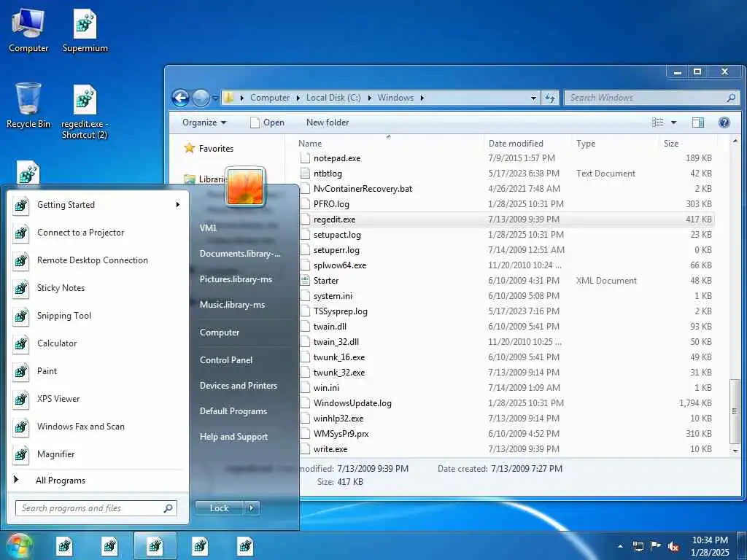This screenshot has height=560, width=747.
Task: Click the clock showing 10:34 PM
Action: coord(710,540)
